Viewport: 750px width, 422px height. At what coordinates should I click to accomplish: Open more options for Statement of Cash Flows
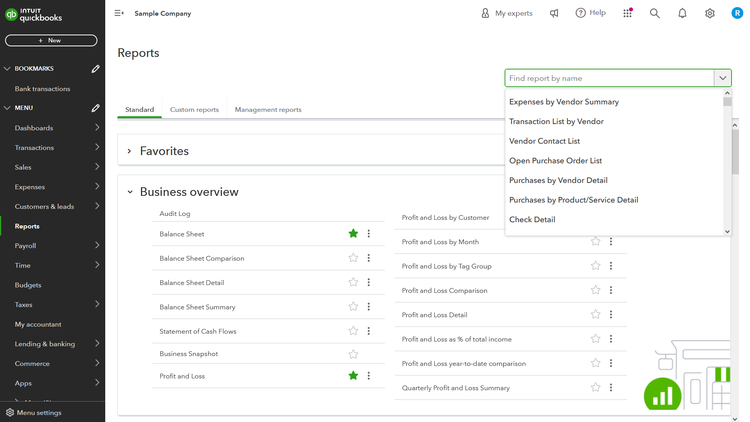[x=369, y=331]
